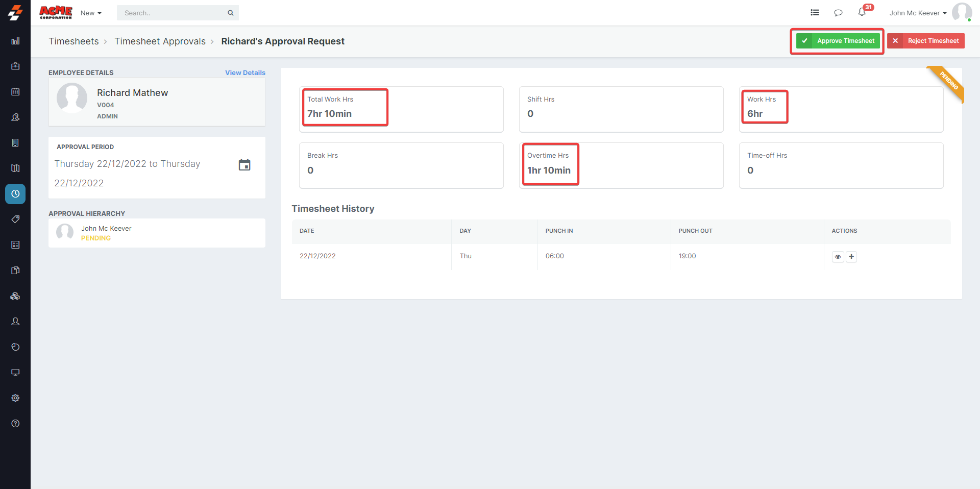980x489 pixels.
Task: Open the View Details link
Action: point(245,73)
